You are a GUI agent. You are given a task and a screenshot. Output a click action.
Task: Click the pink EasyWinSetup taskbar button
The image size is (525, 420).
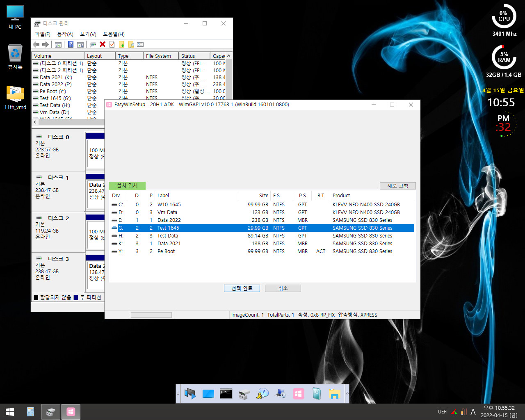click(71, 412)
